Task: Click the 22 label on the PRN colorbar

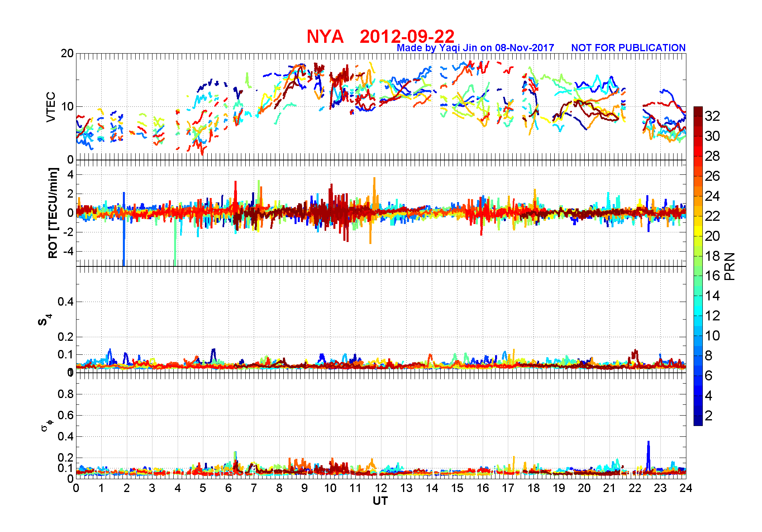Action: (x=712, y=216)
